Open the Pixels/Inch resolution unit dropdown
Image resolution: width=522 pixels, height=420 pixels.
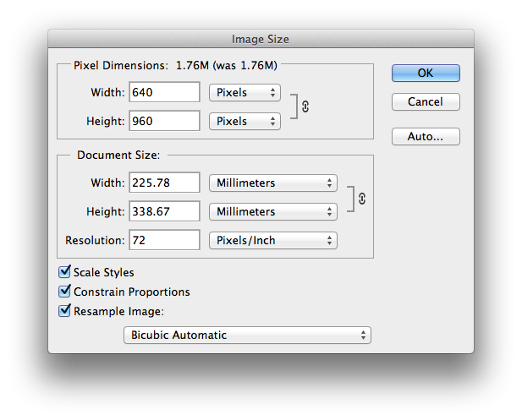click(272, 240)
